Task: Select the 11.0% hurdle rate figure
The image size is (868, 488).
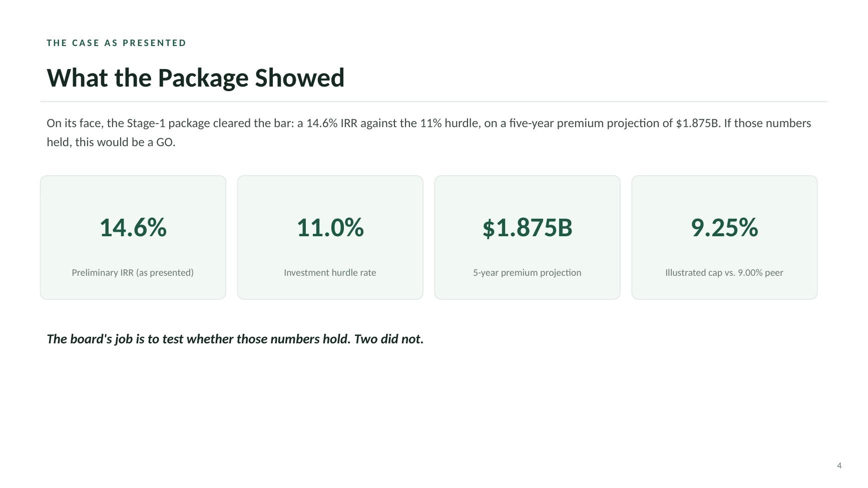Action: [x=330, y=228]
